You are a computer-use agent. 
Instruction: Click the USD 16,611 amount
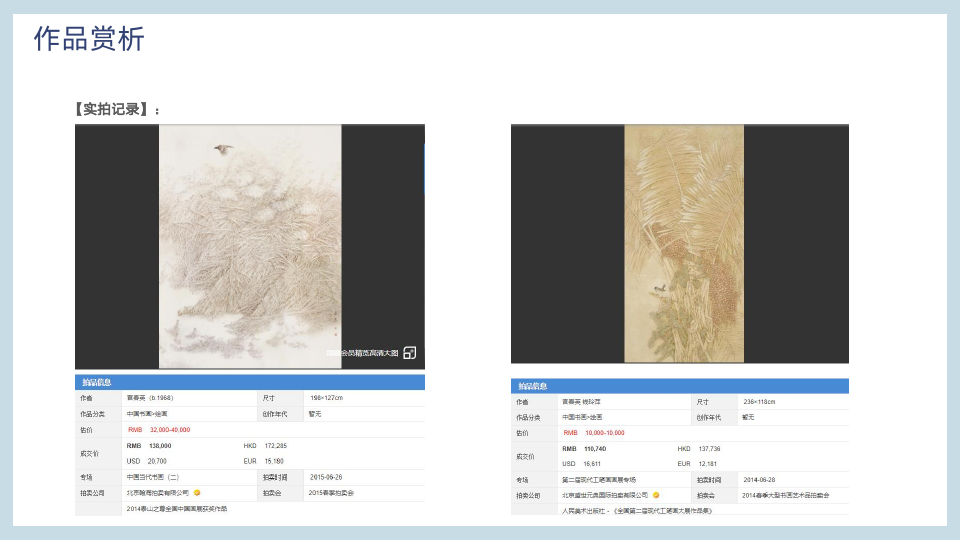pos(581,464)
